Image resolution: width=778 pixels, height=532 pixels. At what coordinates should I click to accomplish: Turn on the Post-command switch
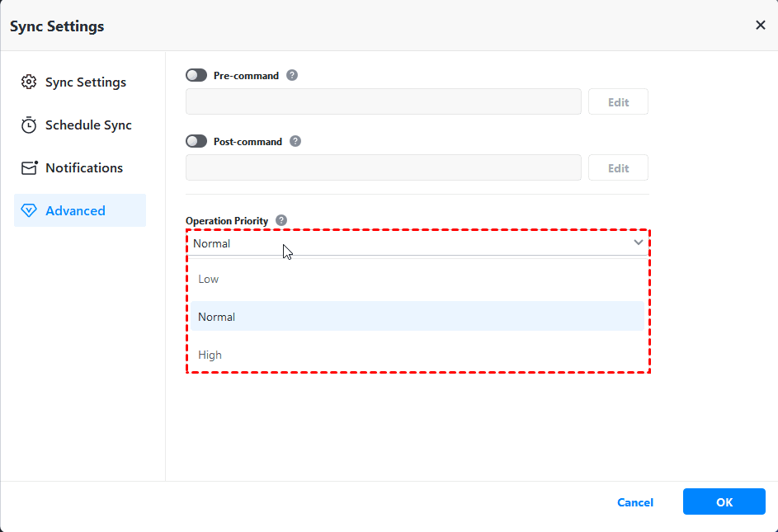coord(196,141)
